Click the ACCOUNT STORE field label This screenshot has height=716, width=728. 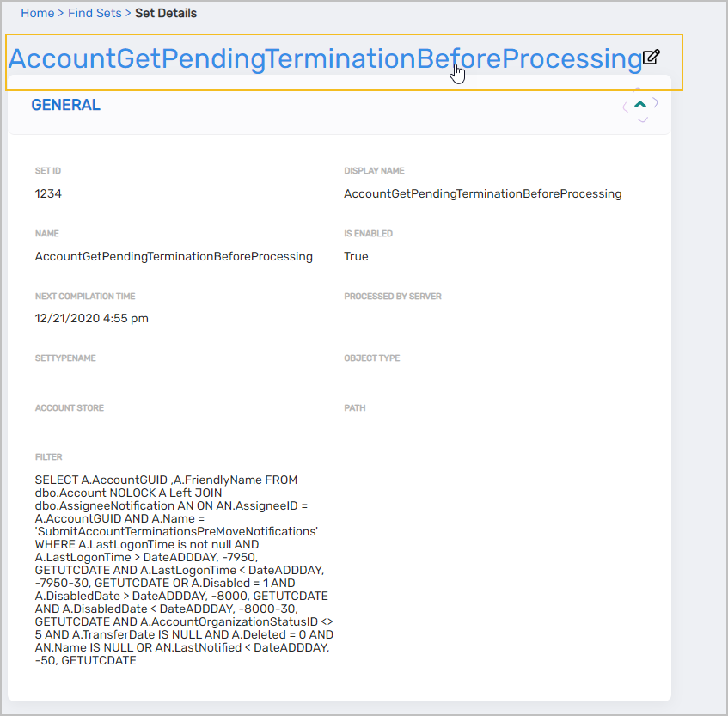(69, 408)
